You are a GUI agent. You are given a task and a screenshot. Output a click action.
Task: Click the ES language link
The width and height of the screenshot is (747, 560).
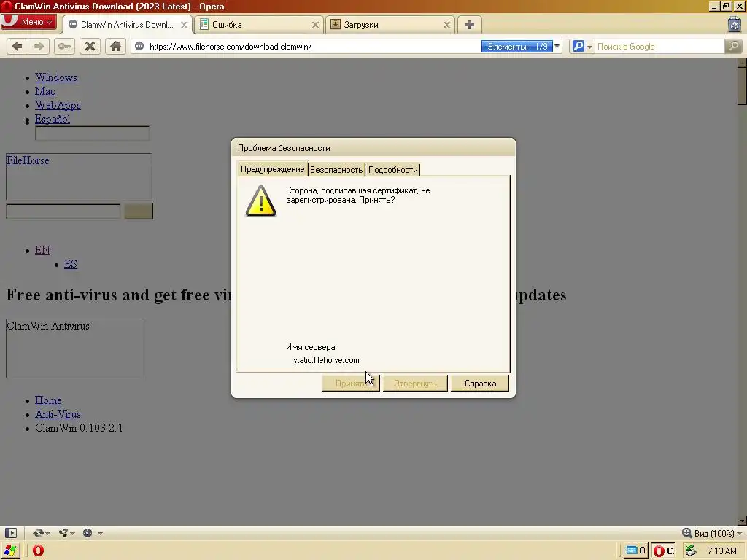71,264
